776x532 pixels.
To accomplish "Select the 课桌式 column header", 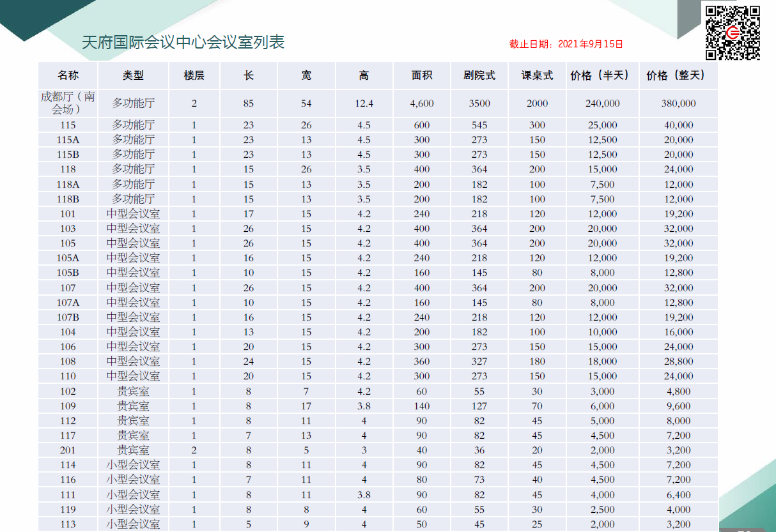I will pos(537,75).
